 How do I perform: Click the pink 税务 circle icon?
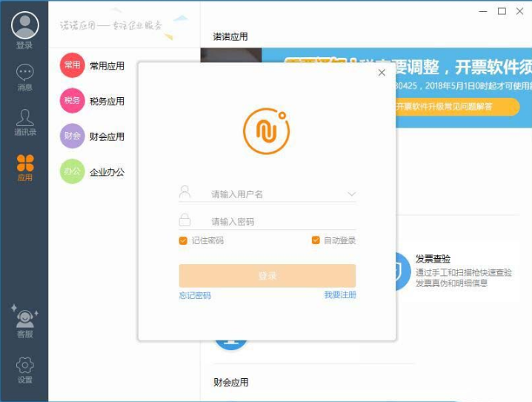72,101
